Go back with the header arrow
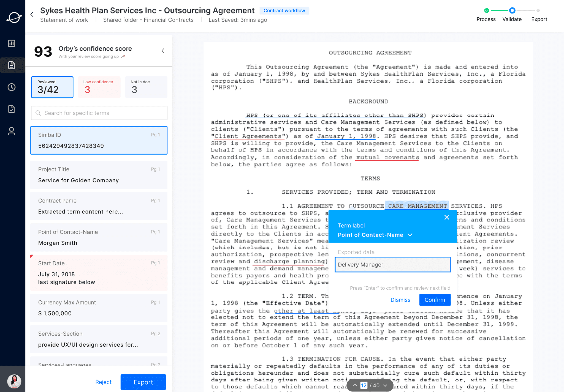Image resolution: width=564 pixels, height=392 pixels. pos(32,14)
